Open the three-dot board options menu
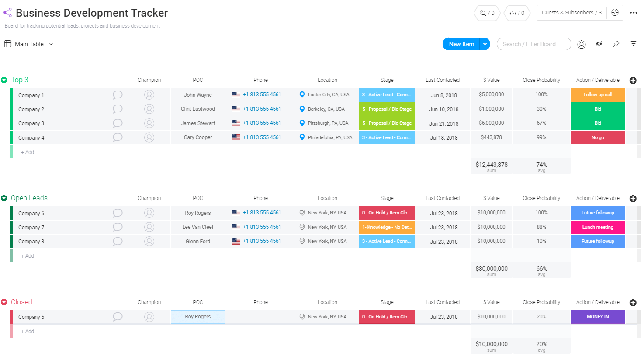This screenshot has width=644, height=357. point(634,12)
